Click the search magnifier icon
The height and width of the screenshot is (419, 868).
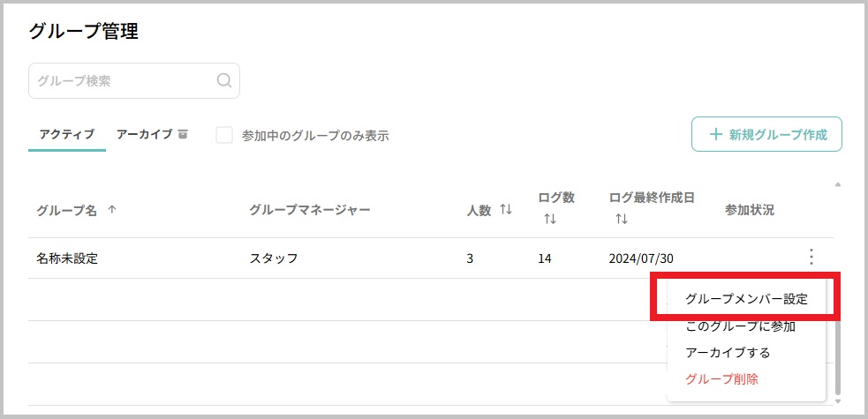[x=224, y=80]
